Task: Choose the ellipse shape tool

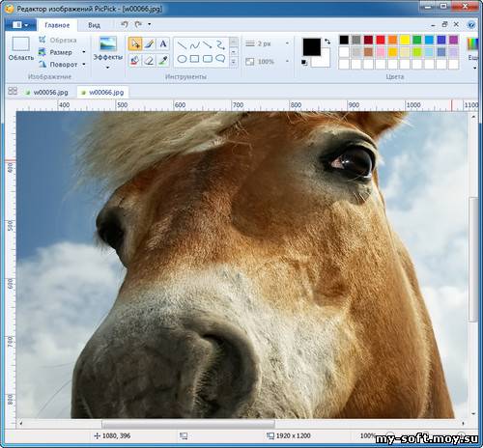Action: pos(182,59)
